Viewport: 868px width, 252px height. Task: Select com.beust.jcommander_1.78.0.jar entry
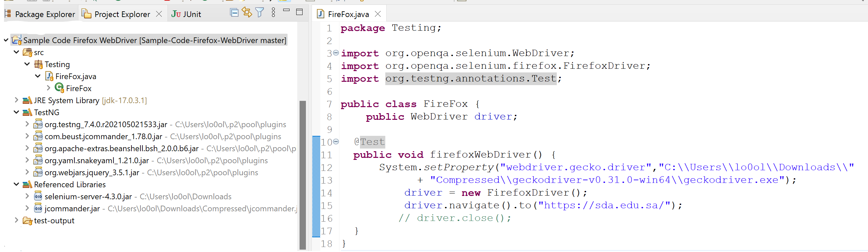[x=103, y=137]
